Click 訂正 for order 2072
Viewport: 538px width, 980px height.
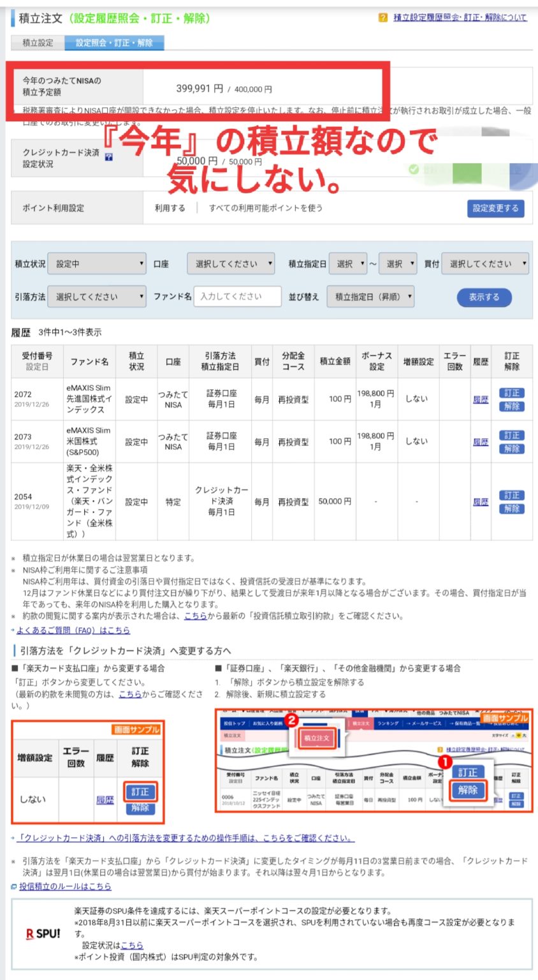[512, 393]
